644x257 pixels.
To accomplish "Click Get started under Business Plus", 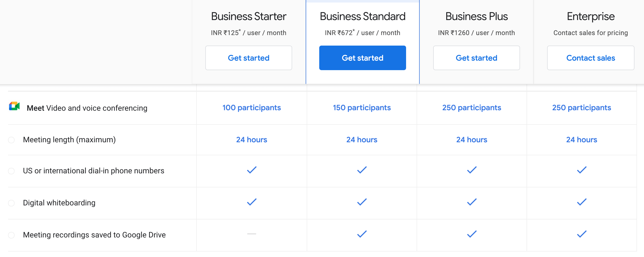I will point(476,58).
